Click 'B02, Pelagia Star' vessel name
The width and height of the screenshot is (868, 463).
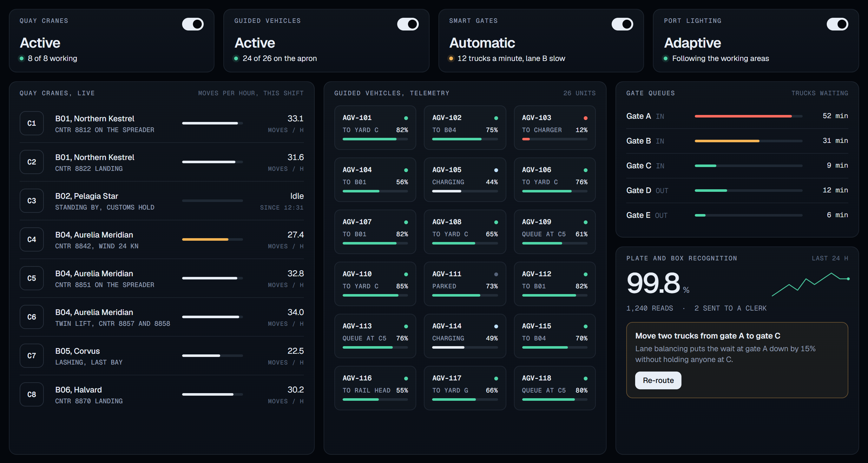click(87, 196)
